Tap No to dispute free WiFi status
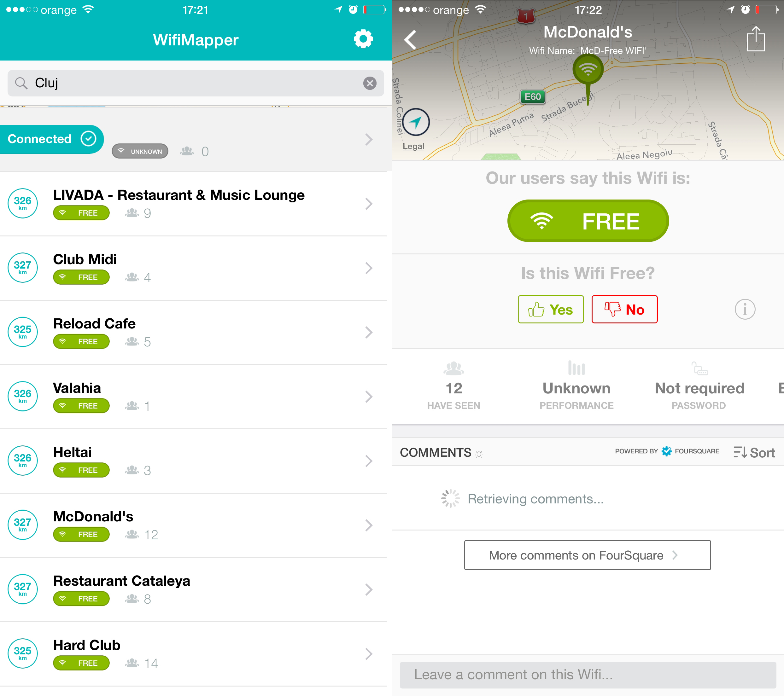Viewport: 784px width, 696px height. [623, 310]
